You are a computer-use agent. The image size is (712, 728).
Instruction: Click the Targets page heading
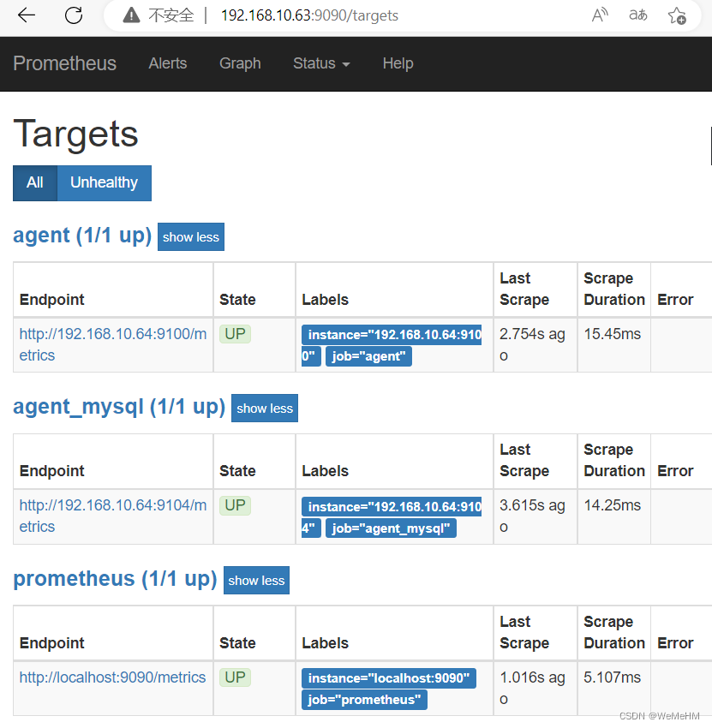click(x=75, y=134)
